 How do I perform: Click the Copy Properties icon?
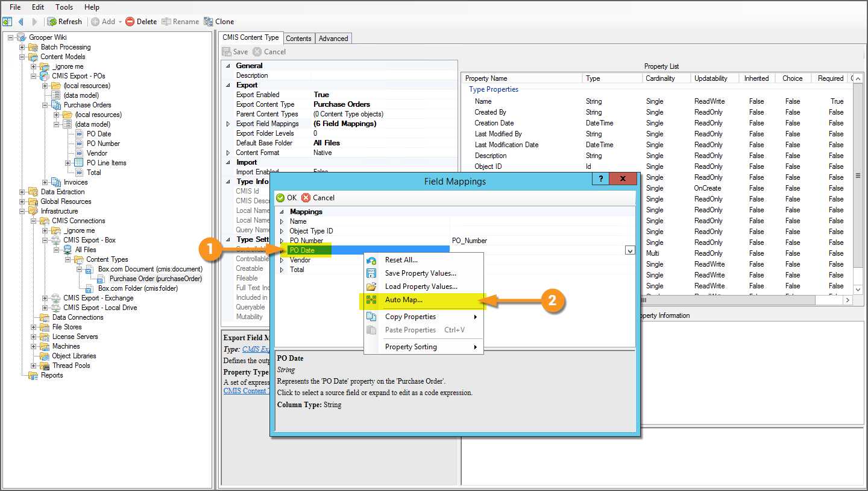pos(371,317)
